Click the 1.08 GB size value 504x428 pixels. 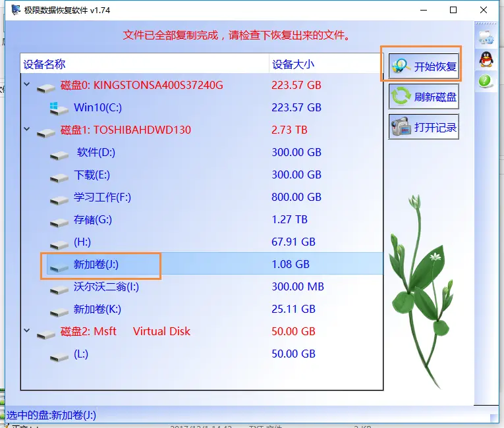[291, 264]
